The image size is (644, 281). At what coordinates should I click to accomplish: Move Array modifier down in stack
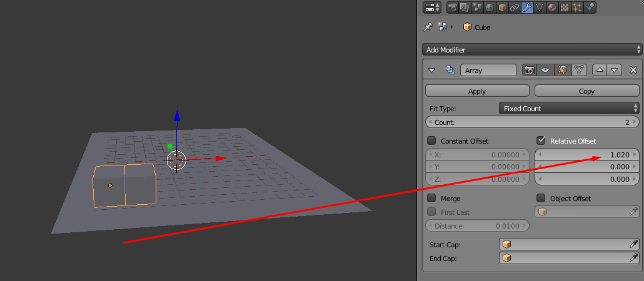click(x=614, y=70)
